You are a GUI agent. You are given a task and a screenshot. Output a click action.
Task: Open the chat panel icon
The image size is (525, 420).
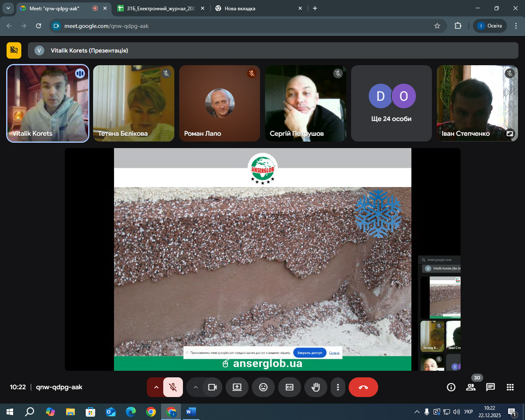(x=490, y=387)
